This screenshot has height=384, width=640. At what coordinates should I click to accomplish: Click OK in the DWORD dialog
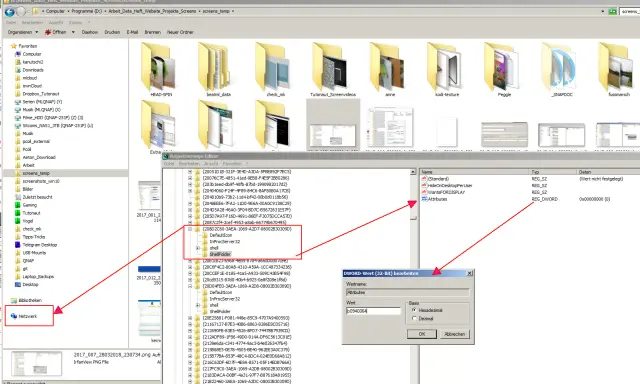(x=422, y=334)
